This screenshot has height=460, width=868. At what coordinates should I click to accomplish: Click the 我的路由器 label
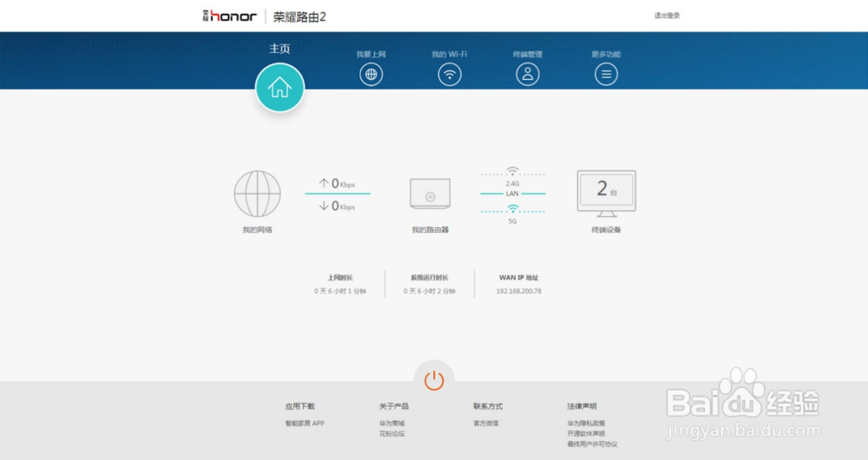431,230
